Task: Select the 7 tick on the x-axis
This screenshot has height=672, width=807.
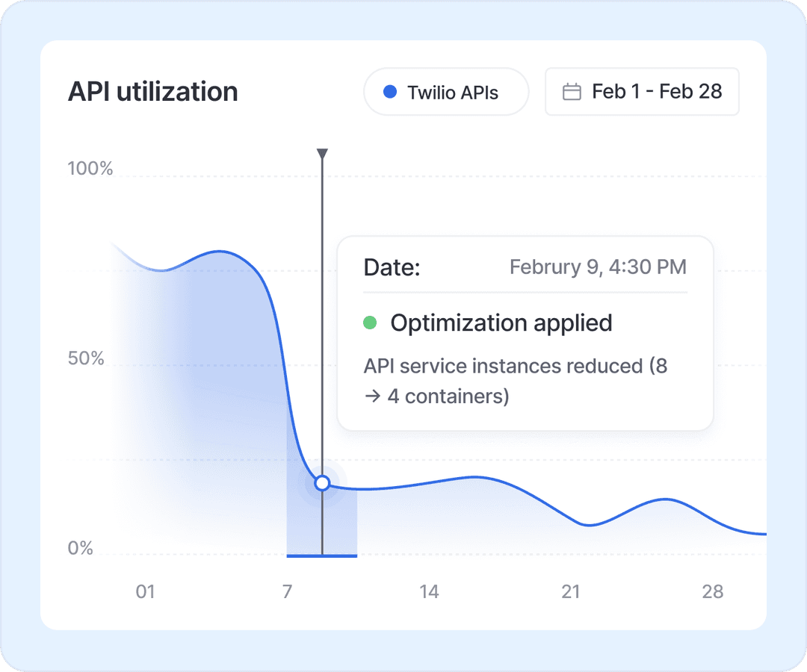Action: coord(287,592)
